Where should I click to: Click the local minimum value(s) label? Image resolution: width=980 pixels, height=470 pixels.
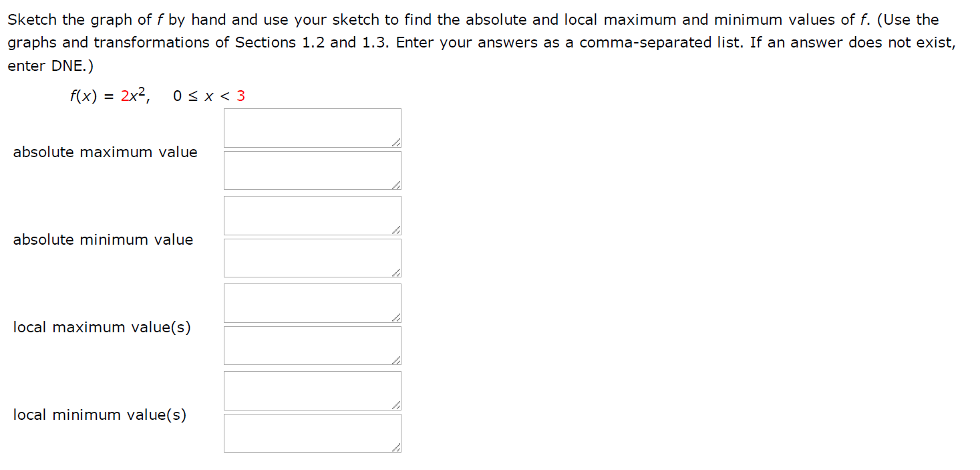click(100, 415)
